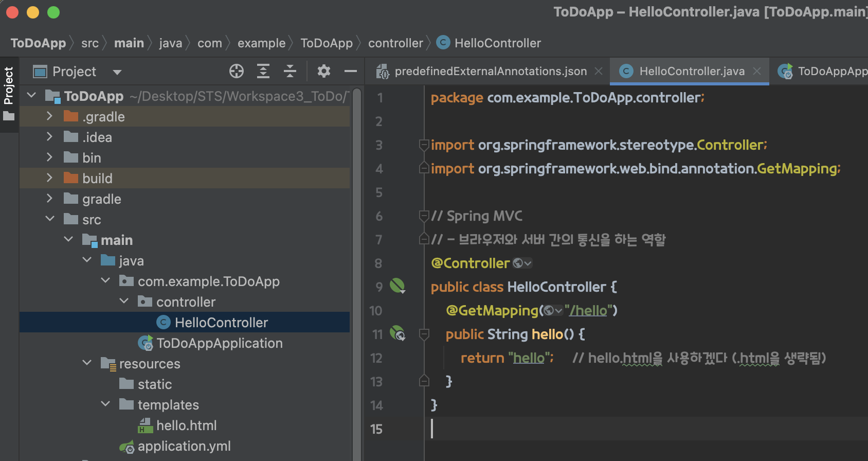The height and width of the screenshot is (461, 868).
Task: Click the "/hello" mapping URL string
Action: pos(588,310)
